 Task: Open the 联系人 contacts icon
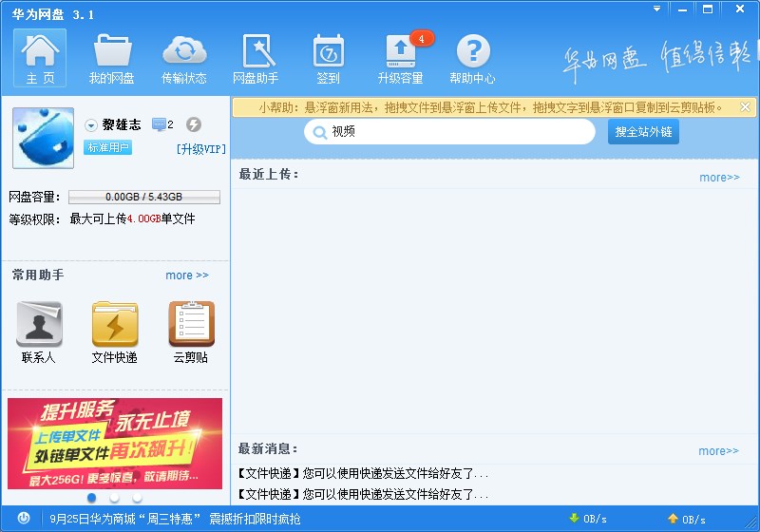pyautogui.click(x=39, y=332)
